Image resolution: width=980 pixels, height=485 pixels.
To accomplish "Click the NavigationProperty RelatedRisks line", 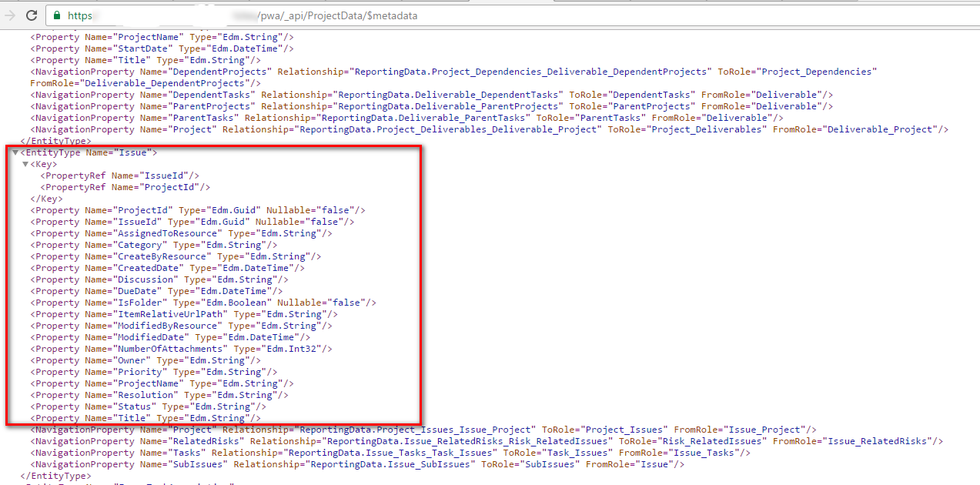I will (x=487, y=441).
